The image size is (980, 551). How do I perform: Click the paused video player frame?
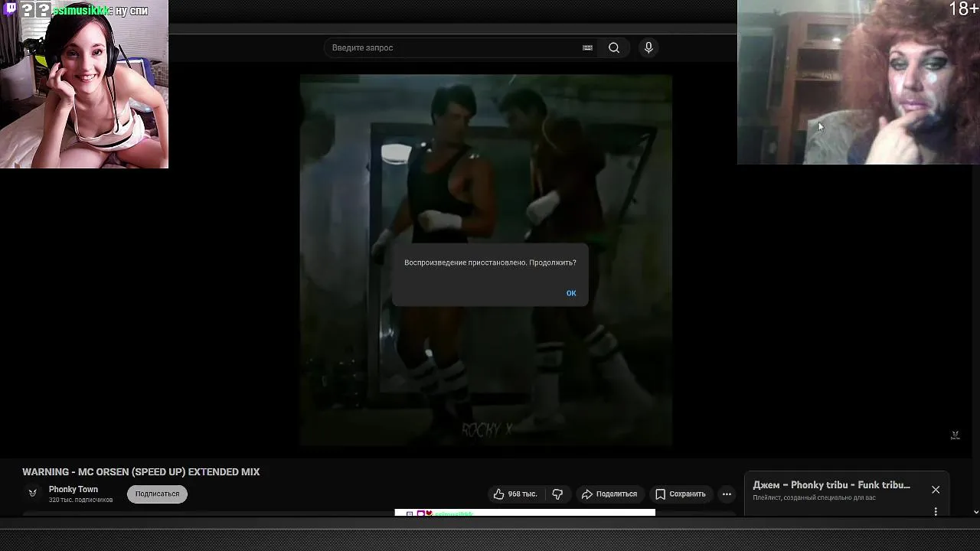[x=486, y=260]
